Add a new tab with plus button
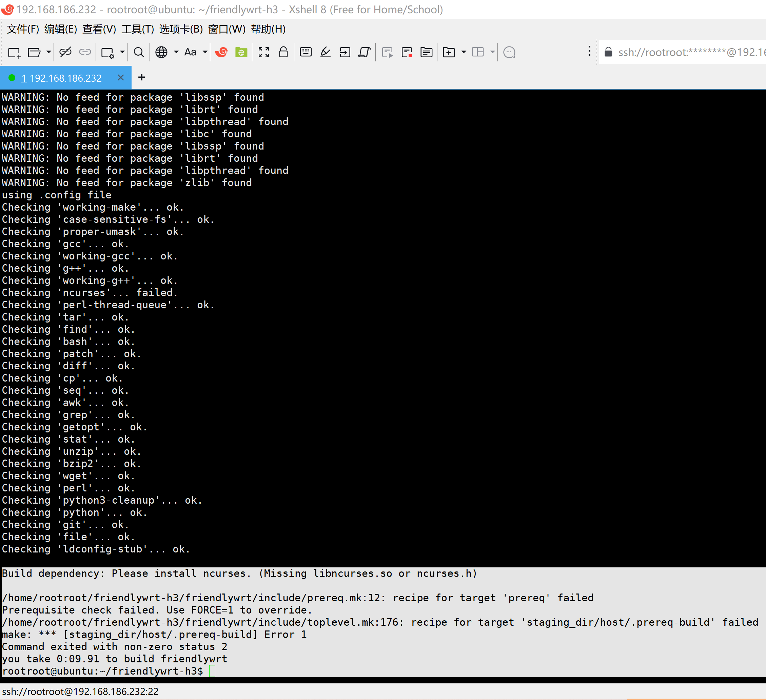 pos(142,78)
